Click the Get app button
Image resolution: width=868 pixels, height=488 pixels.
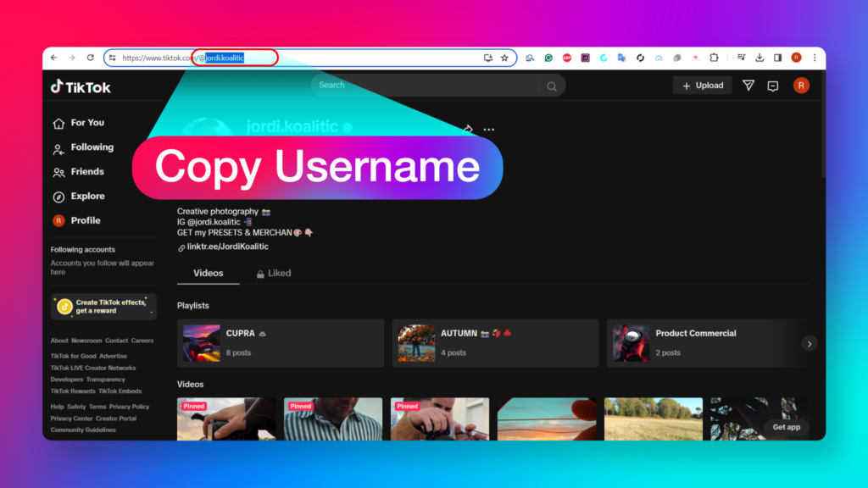(786, 427)
